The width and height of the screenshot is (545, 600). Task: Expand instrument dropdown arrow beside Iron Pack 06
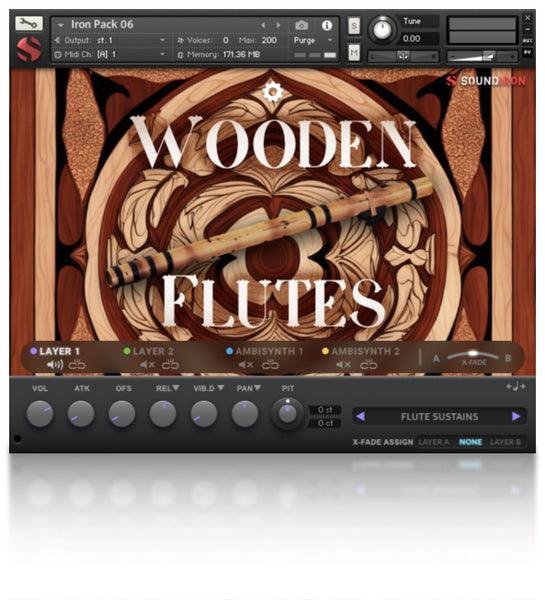(x=60, y=25)
